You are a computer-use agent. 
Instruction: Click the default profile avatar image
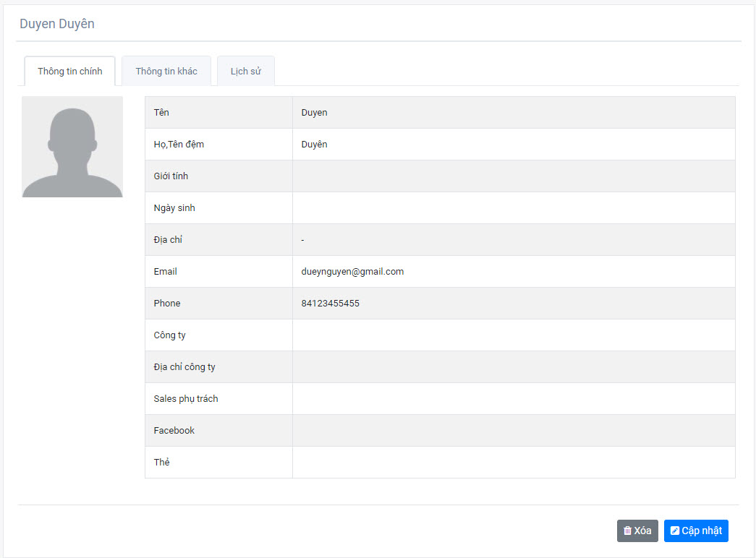point(72,147)
